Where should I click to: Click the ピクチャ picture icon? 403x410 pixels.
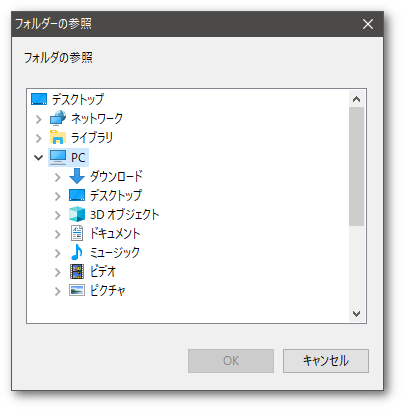pyautogui.click(x=77, y=290)
